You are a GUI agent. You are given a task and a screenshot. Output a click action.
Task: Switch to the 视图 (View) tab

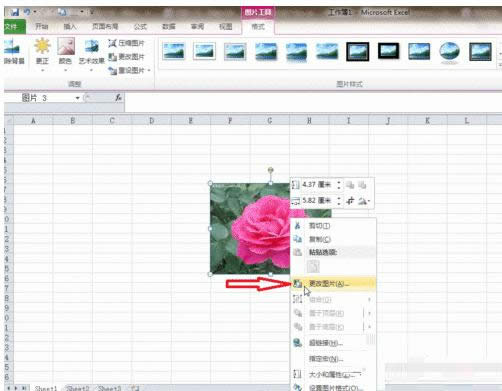(x=226, y=26)
